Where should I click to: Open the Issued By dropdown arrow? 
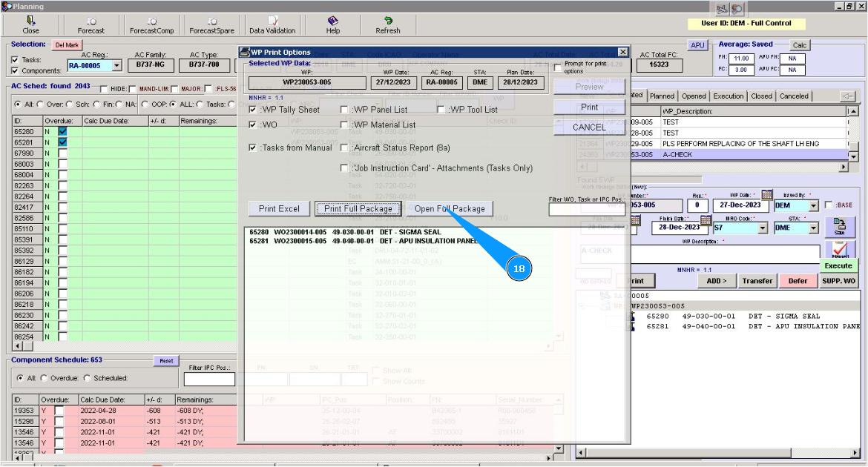[813, 205]
